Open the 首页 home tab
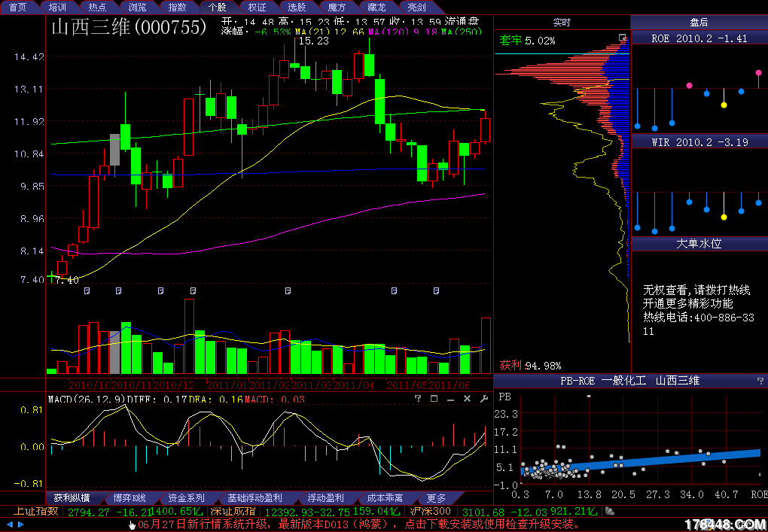 click(x=17, y=7)
